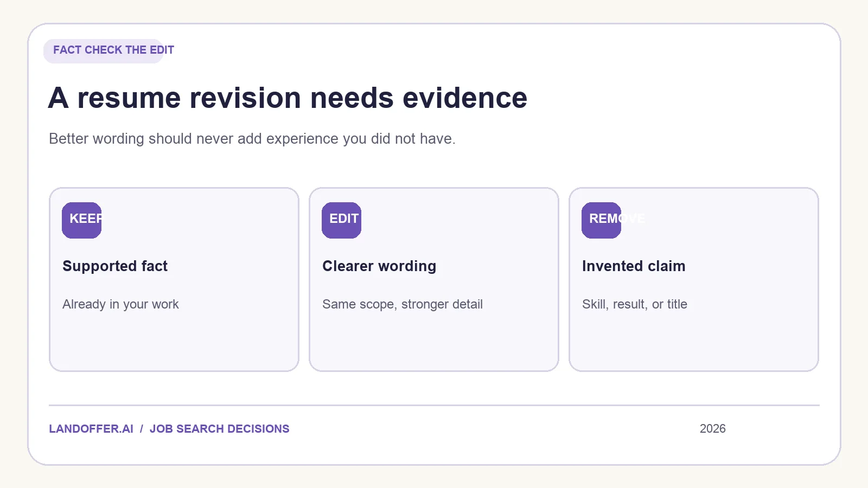Click 'Same scope, stronger detail' text
Screen dimensions: 868x488
click(403, 304)
